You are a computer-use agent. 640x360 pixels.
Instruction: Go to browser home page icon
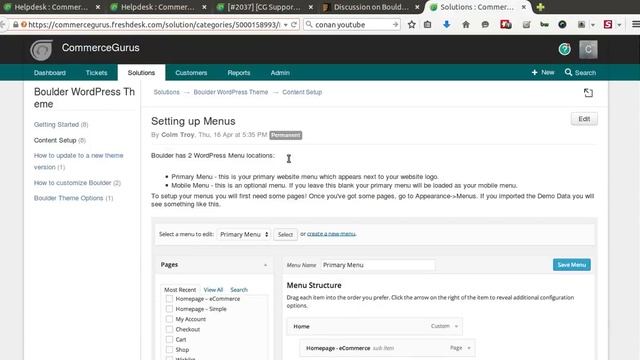[x=466, y=24]
